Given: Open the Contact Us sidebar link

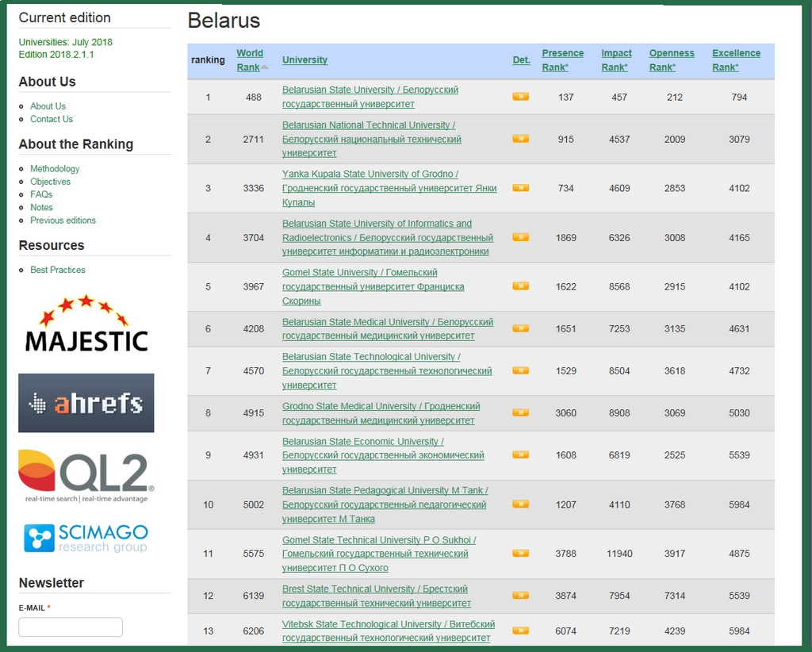Looking at the screenshot, I should (x=52, y=119).
